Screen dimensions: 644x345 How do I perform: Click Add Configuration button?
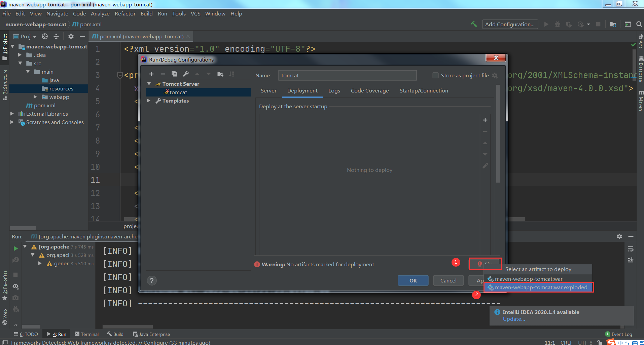510,24
